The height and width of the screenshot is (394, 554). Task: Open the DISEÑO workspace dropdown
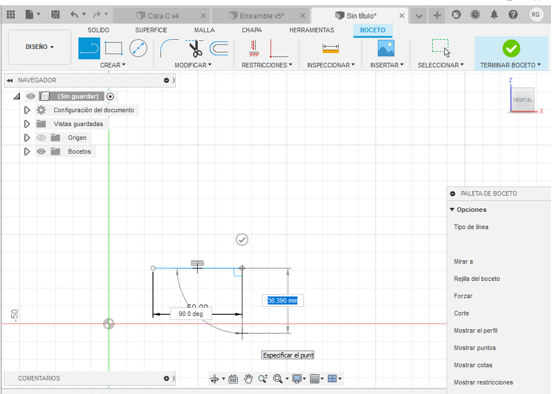click(x=39, y=47)
